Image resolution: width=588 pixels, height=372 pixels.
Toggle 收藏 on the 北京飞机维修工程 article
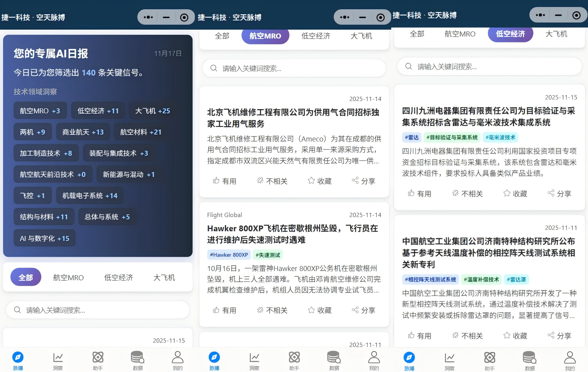pos(320,181)
